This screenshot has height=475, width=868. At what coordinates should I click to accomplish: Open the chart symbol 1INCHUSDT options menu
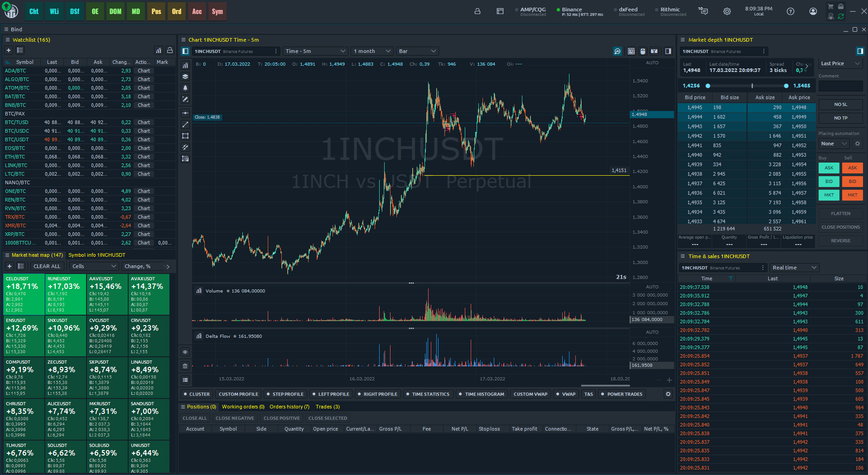click(x=276, y=51)
